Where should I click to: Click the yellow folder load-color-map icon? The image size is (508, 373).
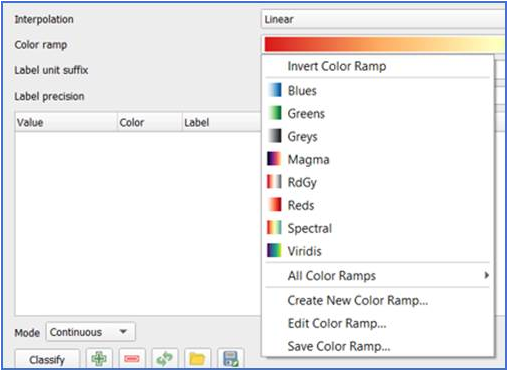[197, 359]
